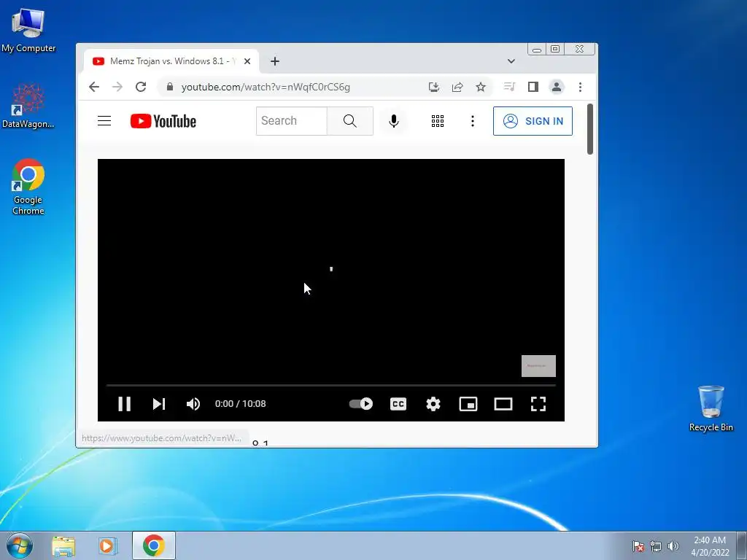This screenshot has height=560, width=747.
Task: Open system volume tray icon
Action: 673,546
